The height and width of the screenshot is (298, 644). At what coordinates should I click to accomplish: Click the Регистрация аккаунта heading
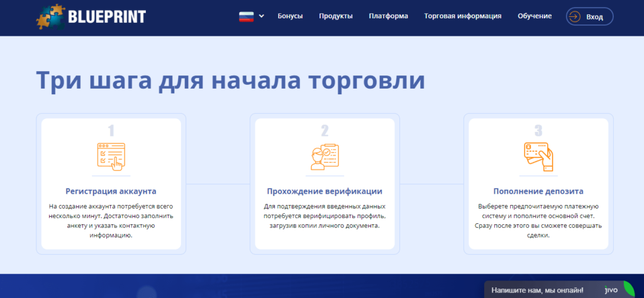[x=111, y=191]
